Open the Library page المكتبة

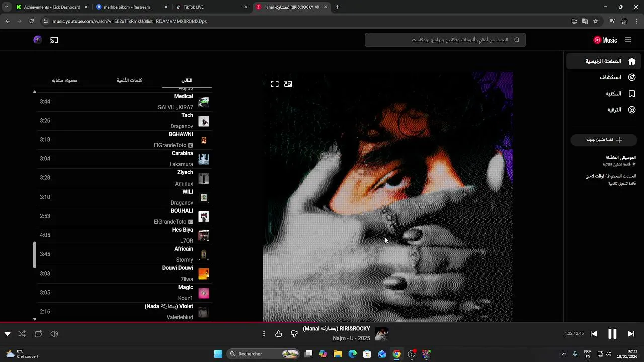coord(604,94)
